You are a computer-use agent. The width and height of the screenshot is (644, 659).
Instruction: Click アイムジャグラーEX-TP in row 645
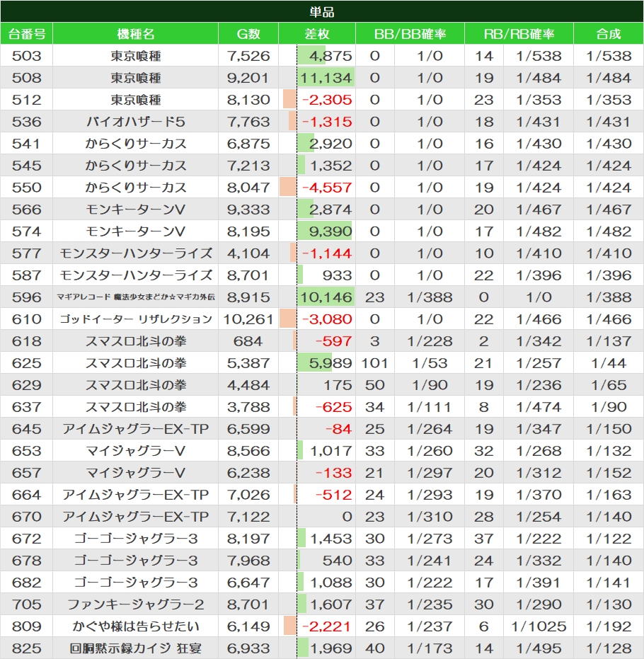coord(136,429)
